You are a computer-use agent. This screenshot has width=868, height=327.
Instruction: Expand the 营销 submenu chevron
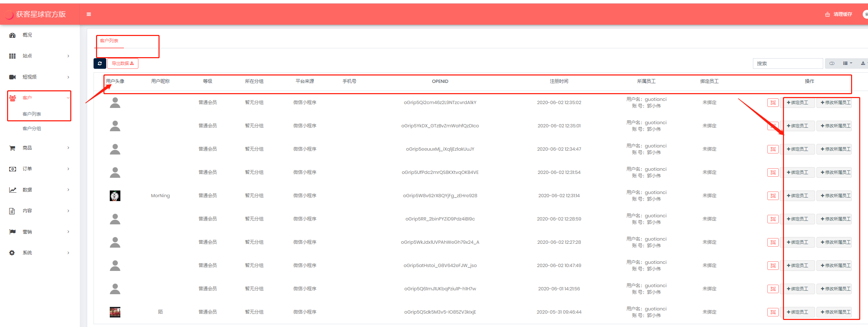pos(68,232)
